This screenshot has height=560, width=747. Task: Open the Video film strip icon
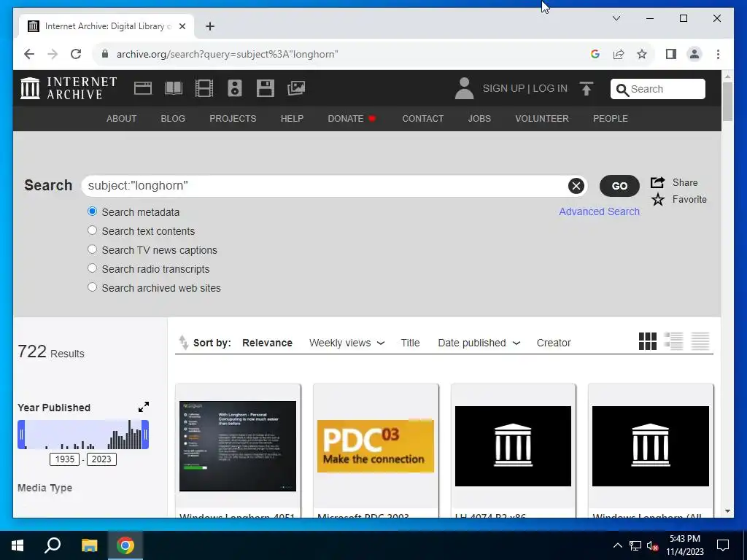pos(204,88)
